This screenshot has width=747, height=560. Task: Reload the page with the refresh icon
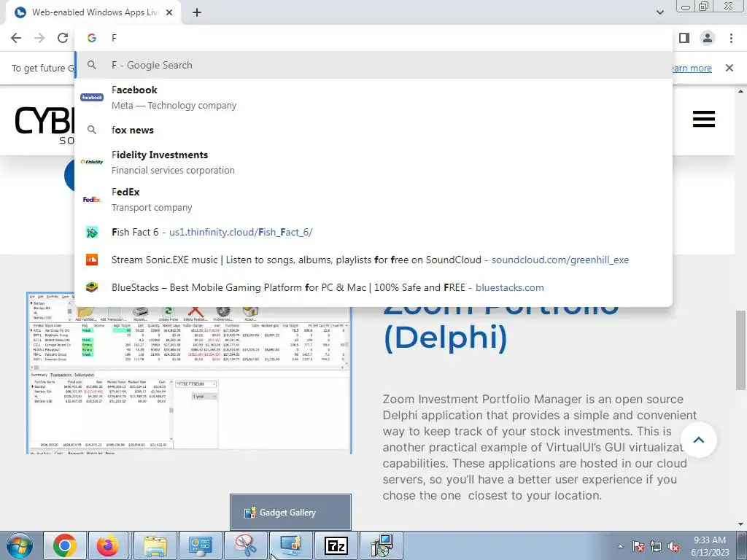click(63, 38)
